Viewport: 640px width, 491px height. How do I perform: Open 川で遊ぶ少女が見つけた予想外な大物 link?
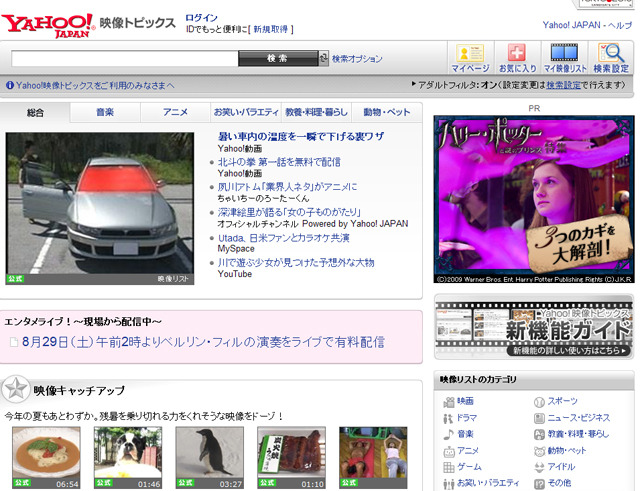(296, 262)
